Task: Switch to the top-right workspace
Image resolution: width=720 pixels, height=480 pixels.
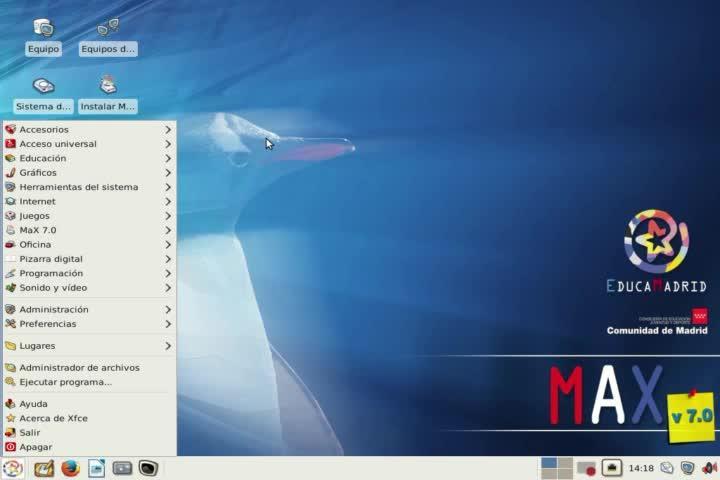Action: tap(565, 463)
